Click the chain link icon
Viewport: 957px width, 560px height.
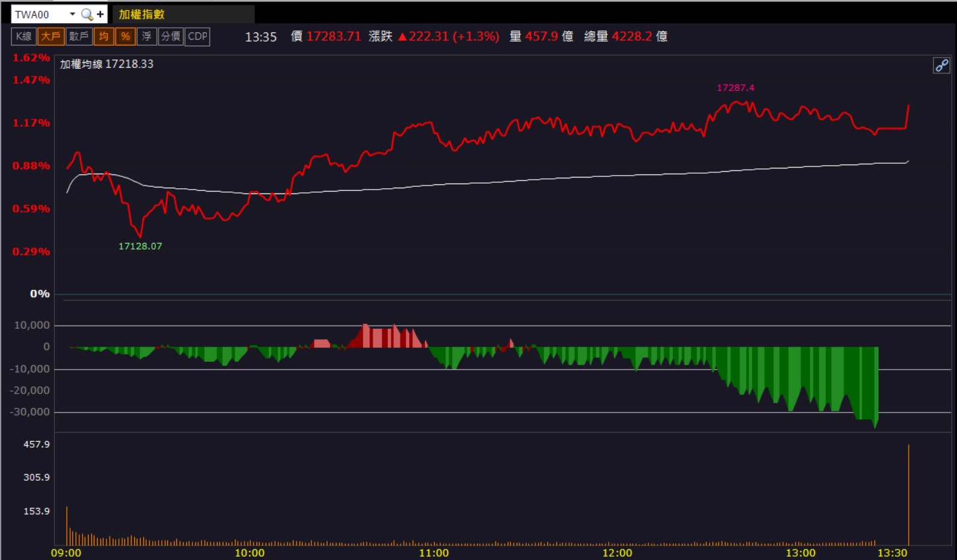(941, 65)
